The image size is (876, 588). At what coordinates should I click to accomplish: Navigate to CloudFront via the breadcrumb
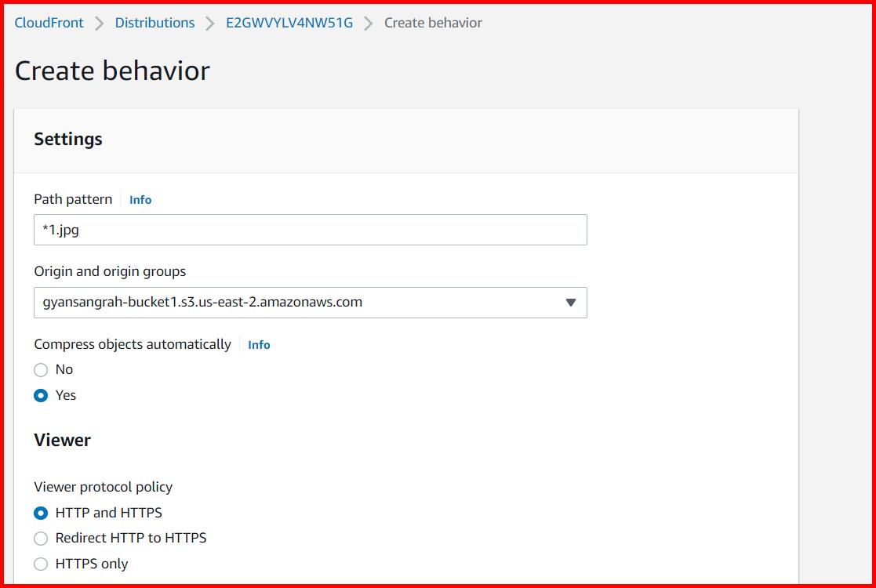click(x=50, y=23)
